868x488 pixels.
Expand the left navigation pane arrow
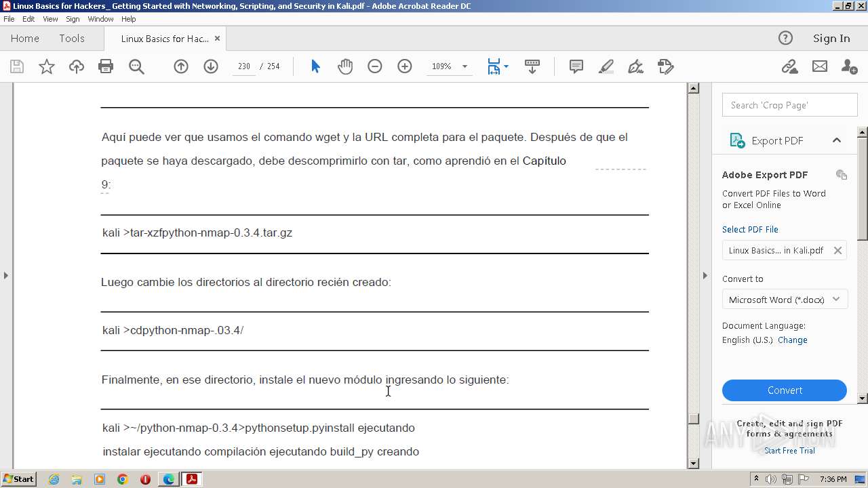(x=6, y=275)
